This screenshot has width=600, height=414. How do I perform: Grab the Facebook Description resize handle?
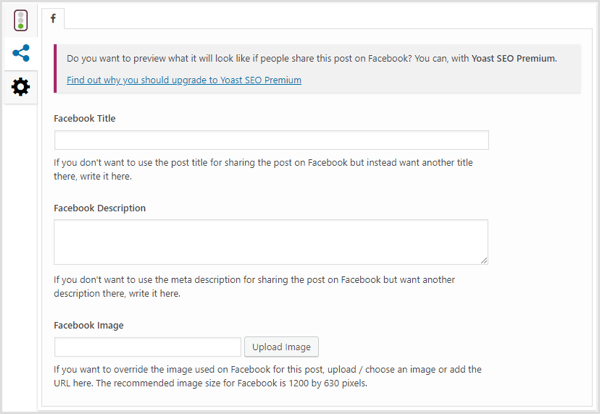tap(484, 261)
